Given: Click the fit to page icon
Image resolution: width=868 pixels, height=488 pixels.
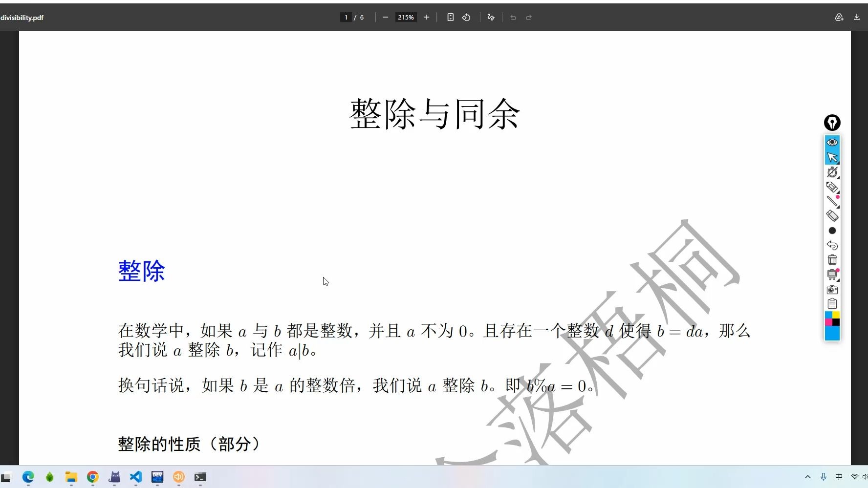Looking at the screenshot, I should pyautogui.click(x=451, y=18).
